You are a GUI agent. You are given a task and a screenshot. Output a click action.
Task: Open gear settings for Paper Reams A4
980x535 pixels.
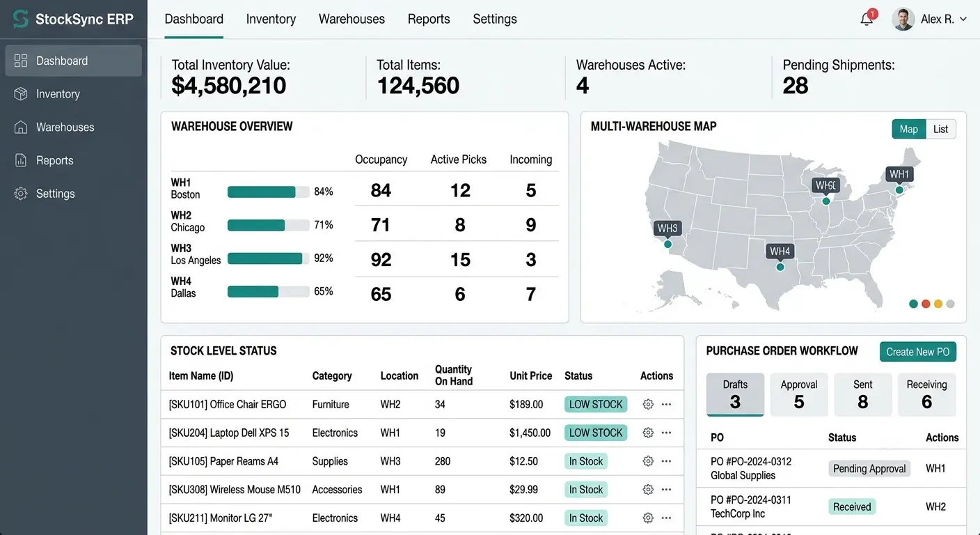648,461
